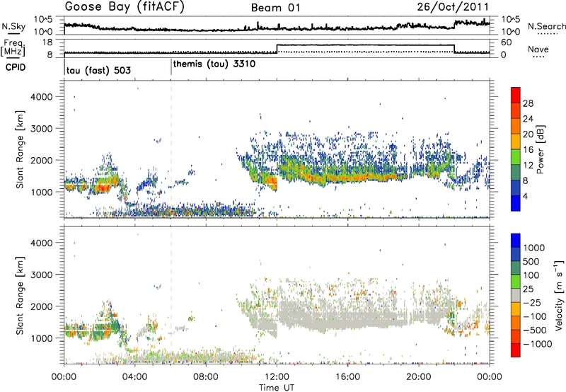Click the 'CPID' label
The image size is (566, 392).
(x=16, y=67)
